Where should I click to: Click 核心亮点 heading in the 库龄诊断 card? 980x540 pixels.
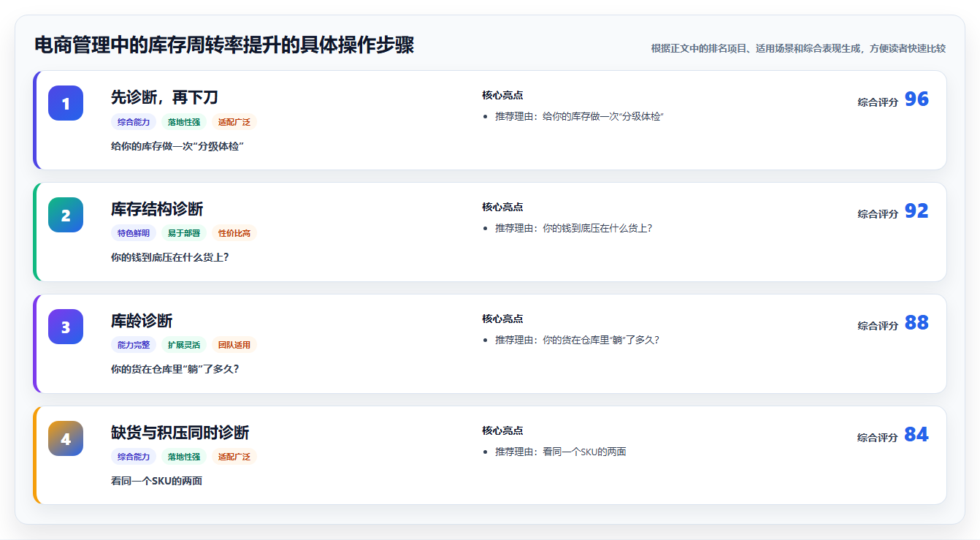coord(502,319)
